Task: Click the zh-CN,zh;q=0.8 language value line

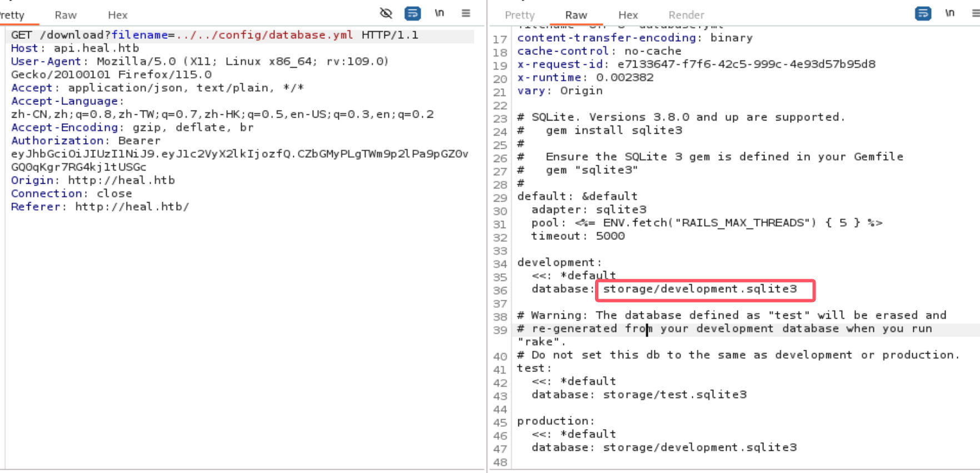Action: click(x=222, y=114)
